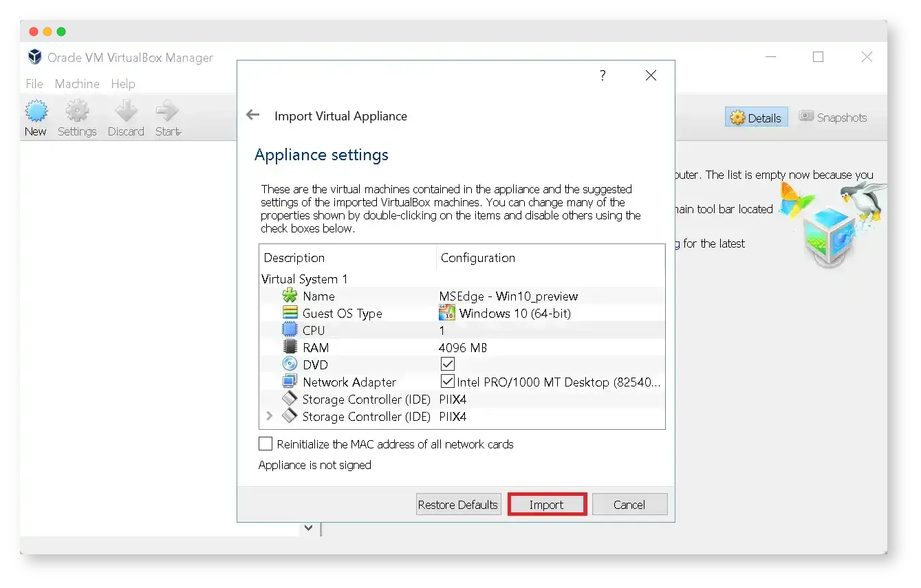Image resolution: width=921 pixels, height=588 pixels.
Task: Open the Help menu
Action: [123, 84]
